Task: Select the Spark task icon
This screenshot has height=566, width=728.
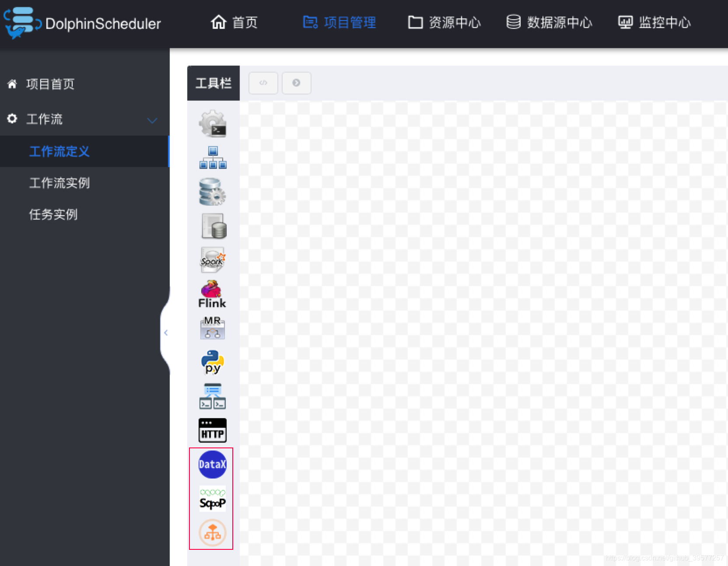Action: [212, 260]
